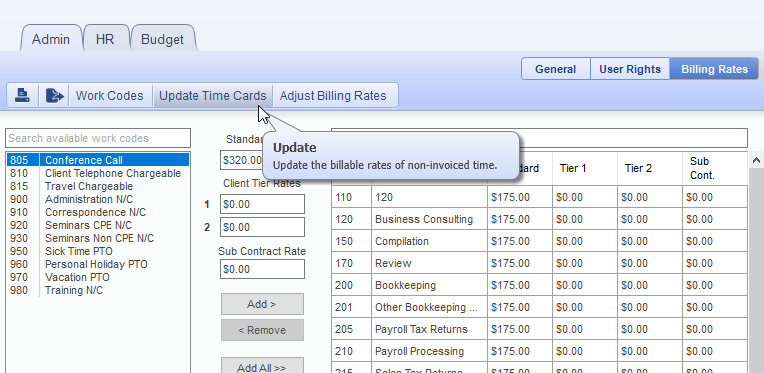Select the General view tab

click(x=555, y=69)
